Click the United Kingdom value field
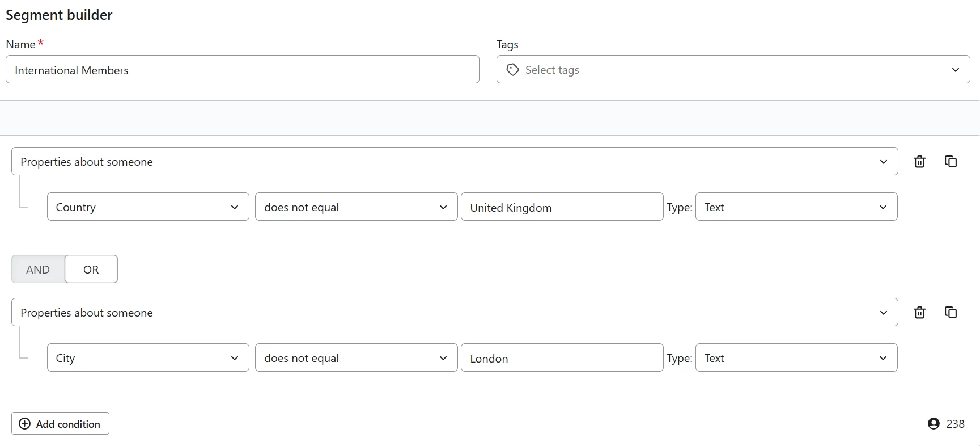980x446 pixels. click(x=561, y=207)
